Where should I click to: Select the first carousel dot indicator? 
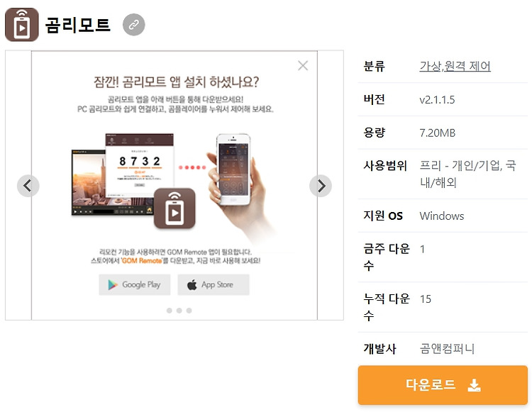170,311
